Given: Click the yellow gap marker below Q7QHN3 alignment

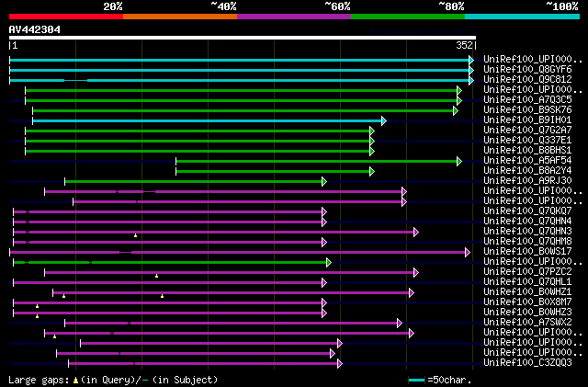Looking at the screenshot, I should coord(135,235).
